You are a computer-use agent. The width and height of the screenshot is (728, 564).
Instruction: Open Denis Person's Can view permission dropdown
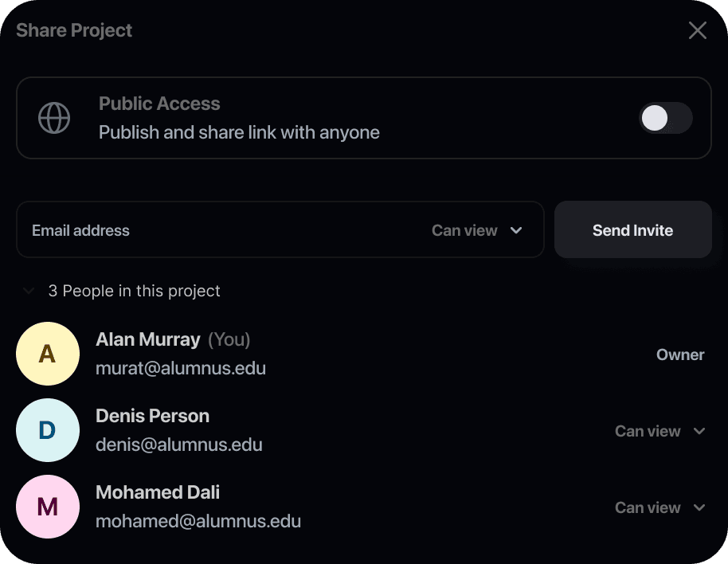point(660,431)
